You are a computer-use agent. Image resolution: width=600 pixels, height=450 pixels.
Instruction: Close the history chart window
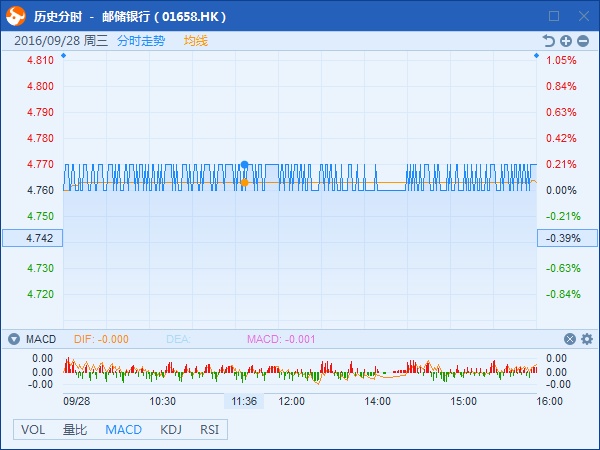pyautogui.click(x=582, y=16)
